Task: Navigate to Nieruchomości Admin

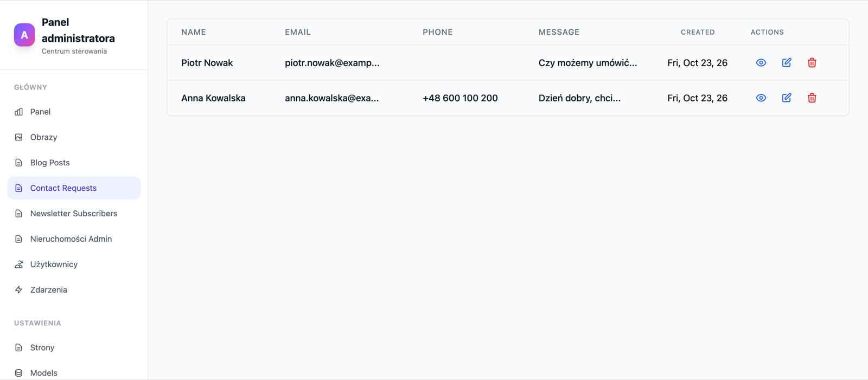Action: [74, 239]
